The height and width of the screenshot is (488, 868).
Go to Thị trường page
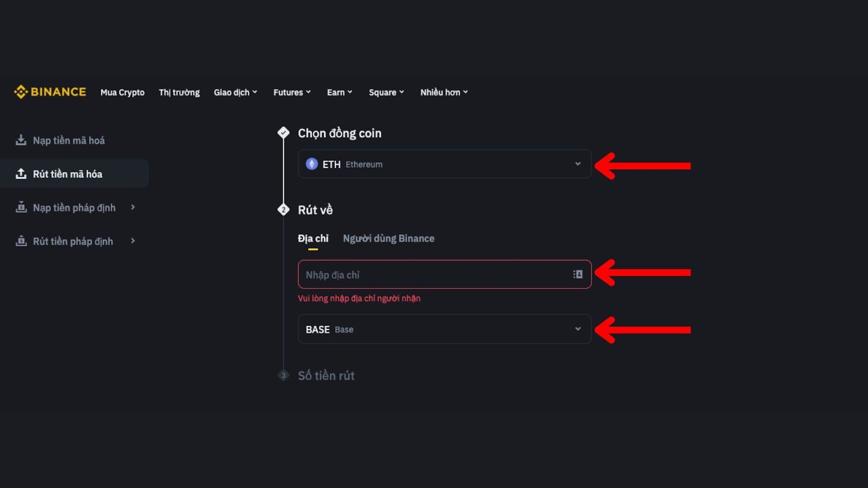[x=179, y=92]
